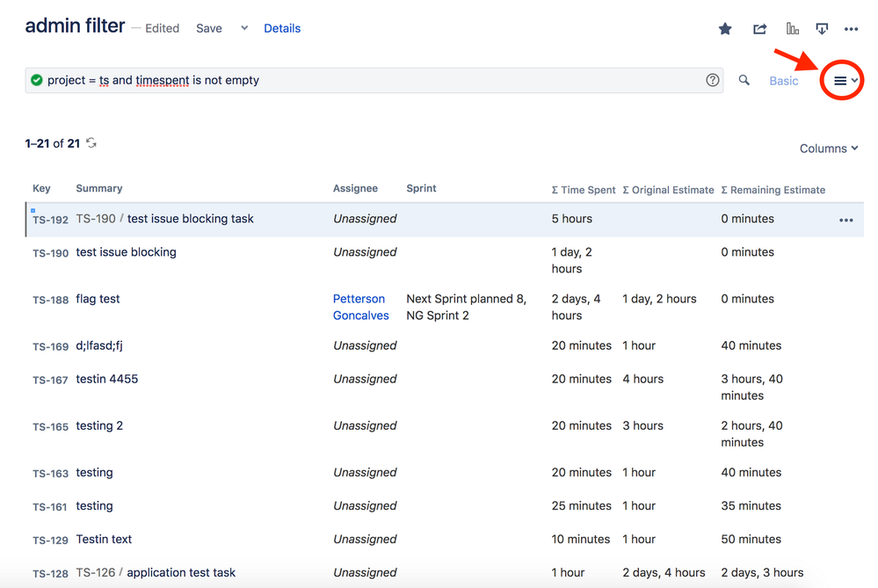Star this filter as favorite
This screenshot has height=588, width=878.
point(725,29)
